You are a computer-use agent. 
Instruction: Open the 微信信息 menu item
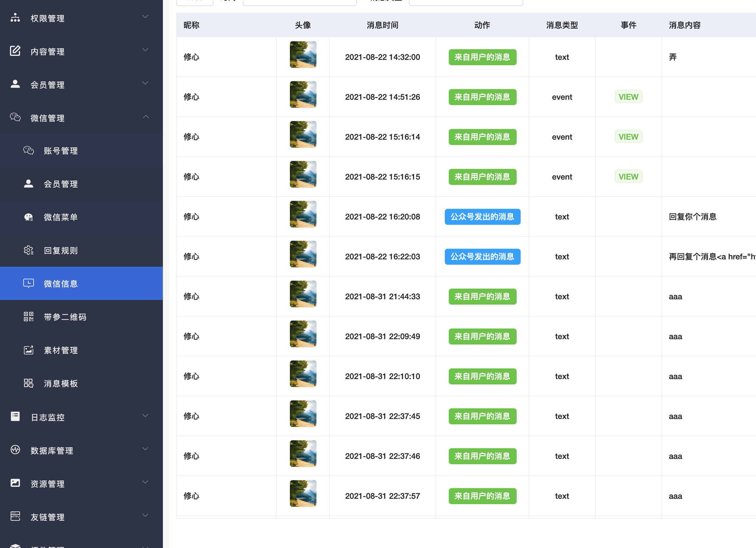pos(61,284)
